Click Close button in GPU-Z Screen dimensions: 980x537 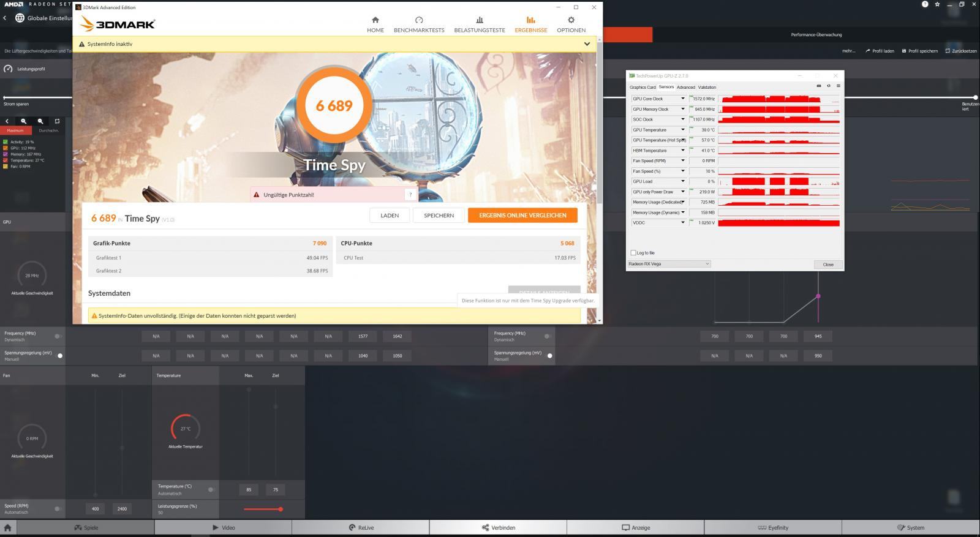click(828, 265)
